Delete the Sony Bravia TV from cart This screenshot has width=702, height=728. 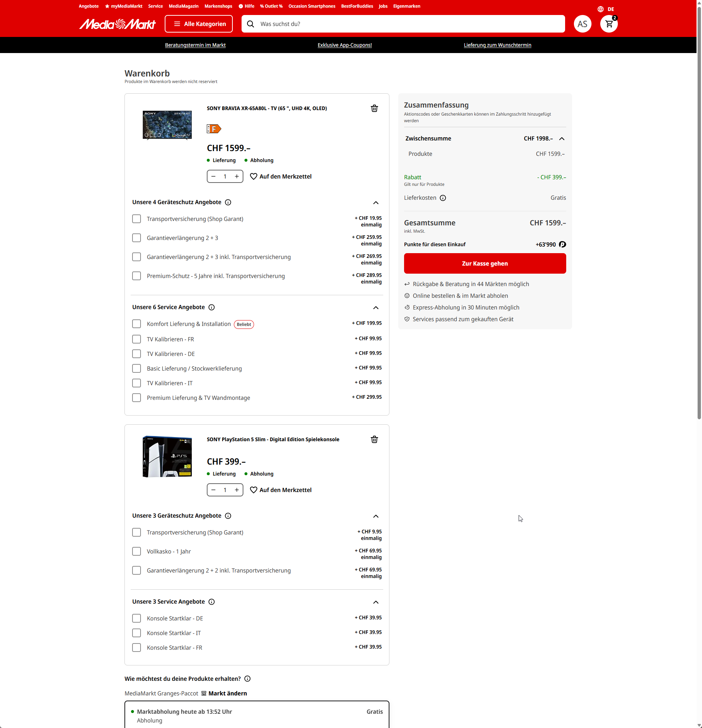pyautogui.click(x=374, y=108)
